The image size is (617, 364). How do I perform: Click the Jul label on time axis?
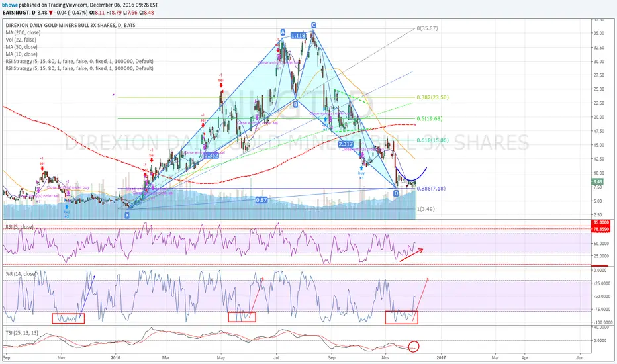[276, 357]
